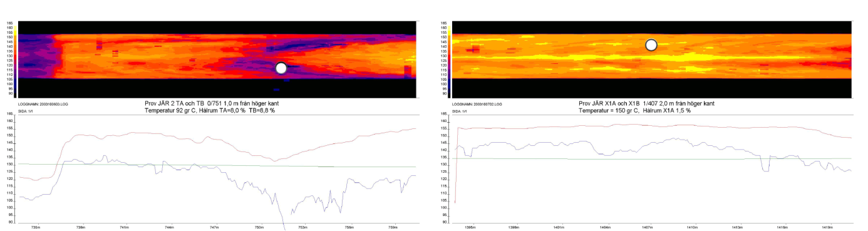The width and height of the screenshot is (868, 231).
Task: Click the 735m axis label
Action: [x=36, y=227]
